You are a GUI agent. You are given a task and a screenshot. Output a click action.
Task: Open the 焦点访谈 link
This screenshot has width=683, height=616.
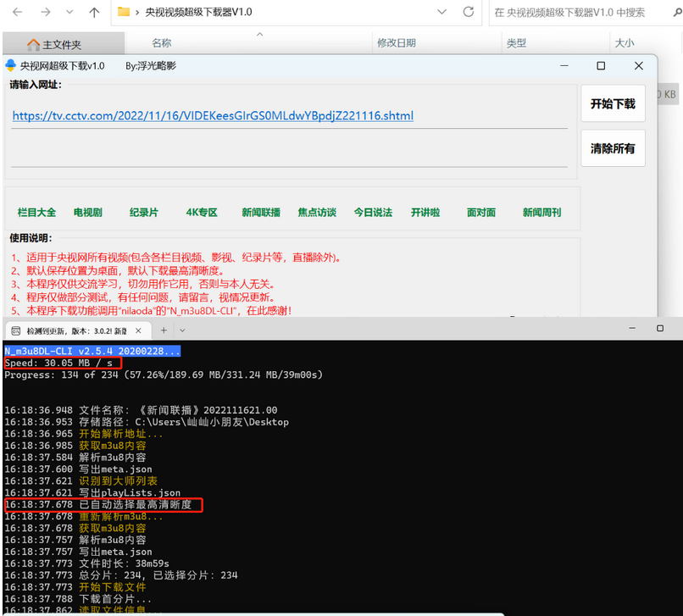(x=317, y=213)
